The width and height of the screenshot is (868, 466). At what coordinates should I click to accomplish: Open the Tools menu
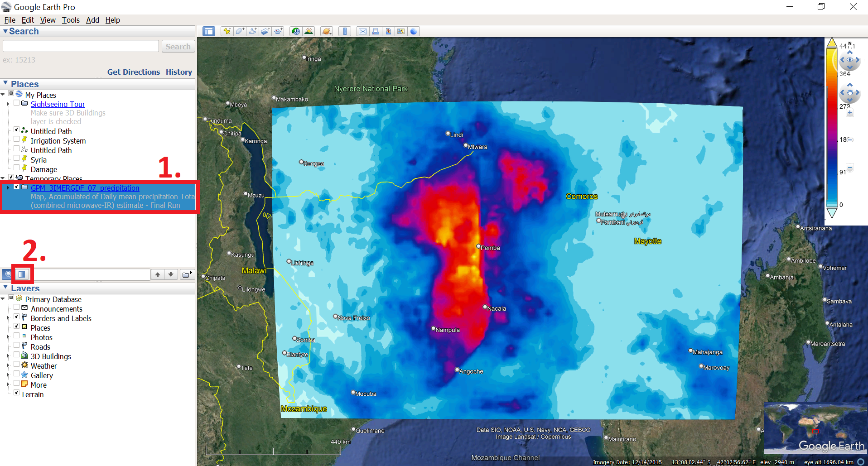point(71,20)
